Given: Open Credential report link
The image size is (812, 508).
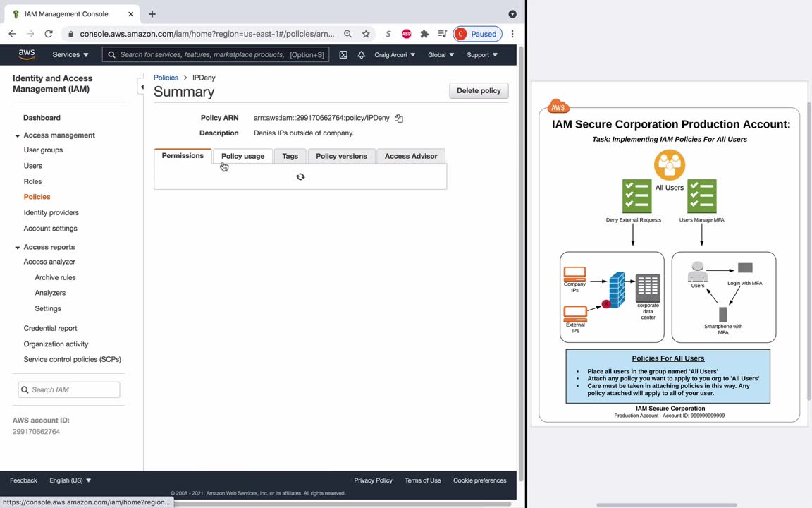Looking at the screenshot, I should (x=50, y=328).
